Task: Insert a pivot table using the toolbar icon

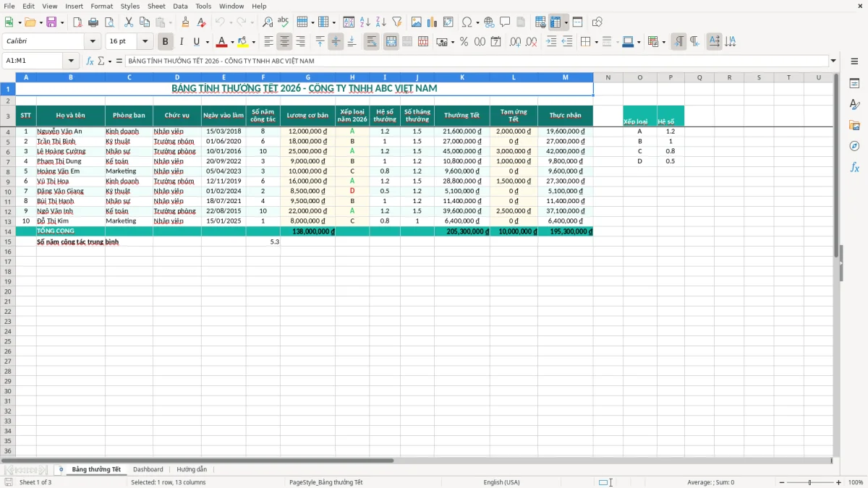Action: tap(448, 22)
